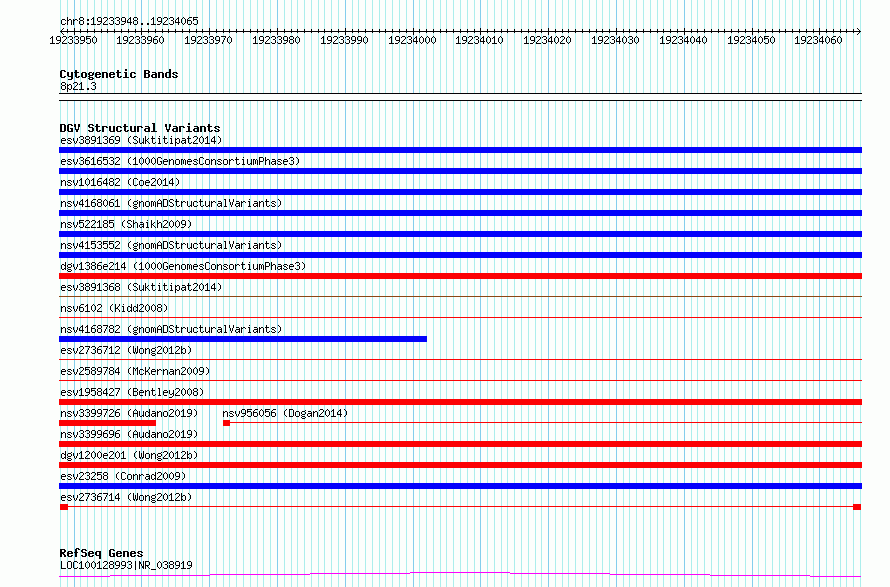
Task: Click the RefSeq Genes track title
Action: tap(101, 553)
